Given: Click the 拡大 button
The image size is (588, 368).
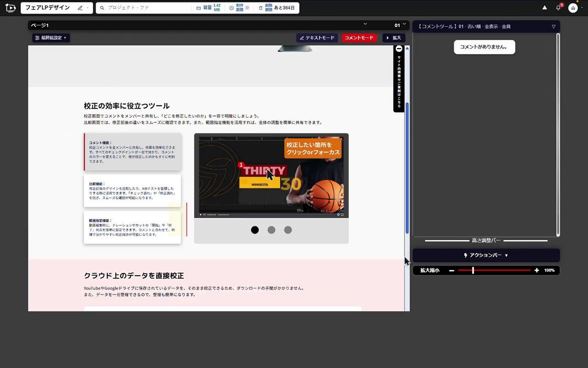Looking at the screenshot, I should [394, 38].
